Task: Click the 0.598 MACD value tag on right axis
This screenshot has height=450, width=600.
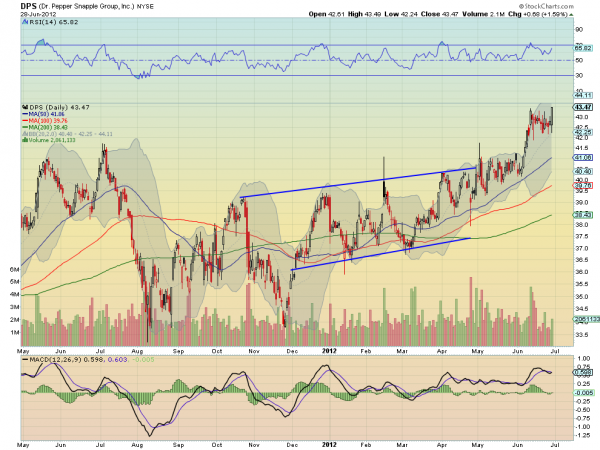Action: [583, 372]
